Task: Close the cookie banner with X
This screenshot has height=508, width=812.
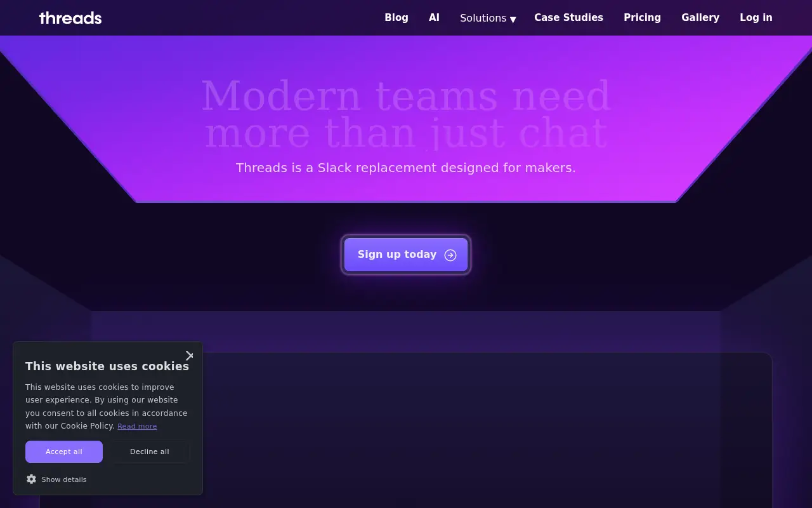Action: (x=189, y=356)
